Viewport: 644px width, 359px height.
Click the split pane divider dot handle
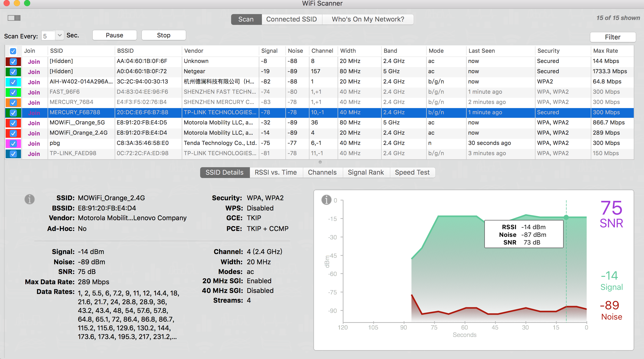tap(320, 162)
